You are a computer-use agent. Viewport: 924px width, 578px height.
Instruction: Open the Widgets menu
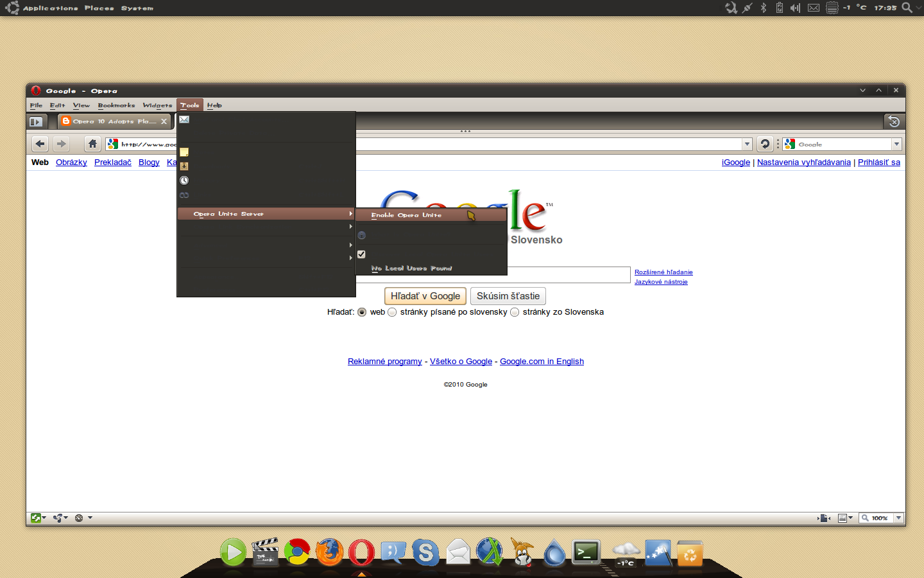click(157, 105)
